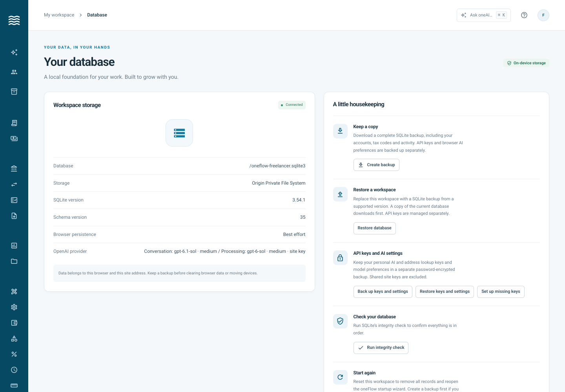Click the /oneflow-freelancer.sqlite3 value

pyautogui.click(x=277, y=166)
